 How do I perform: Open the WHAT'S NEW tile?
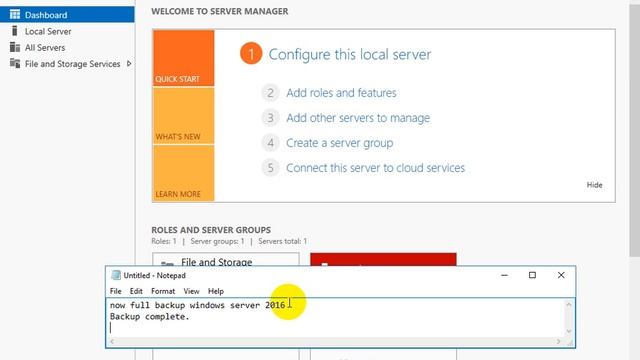184,116
